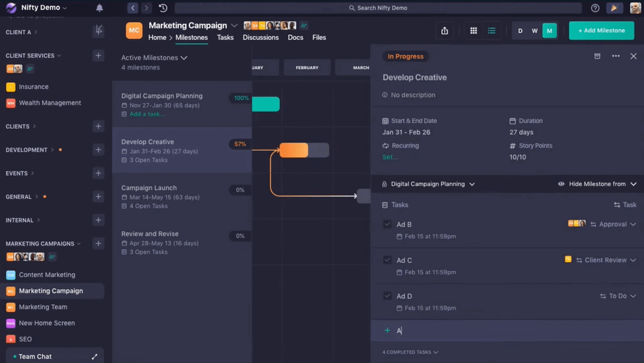Open the Discussions tab
Screen dimensions: 644x363
tap(260, 37)
